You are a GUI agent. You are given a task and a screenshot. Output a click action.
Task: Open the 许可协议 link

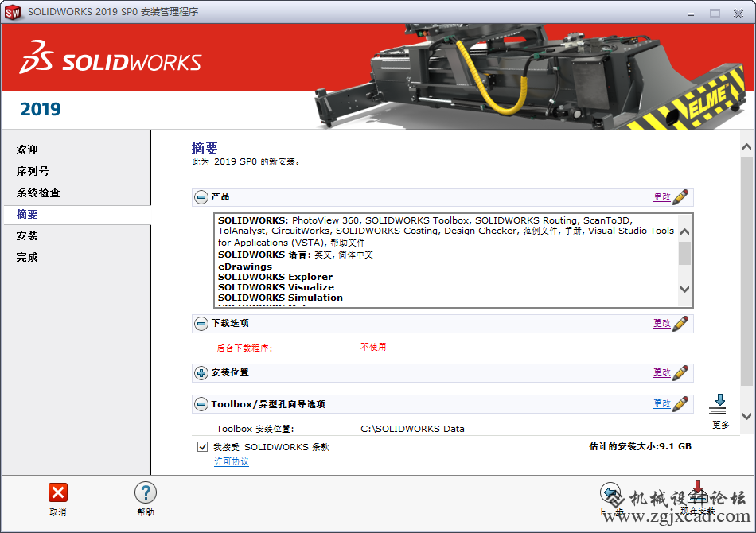pos(232,461)
